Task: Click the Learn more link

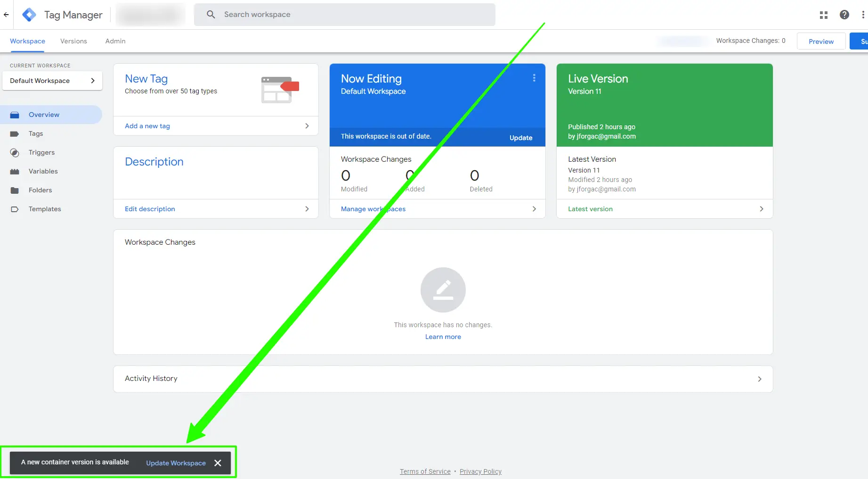Action: point(443,337)
